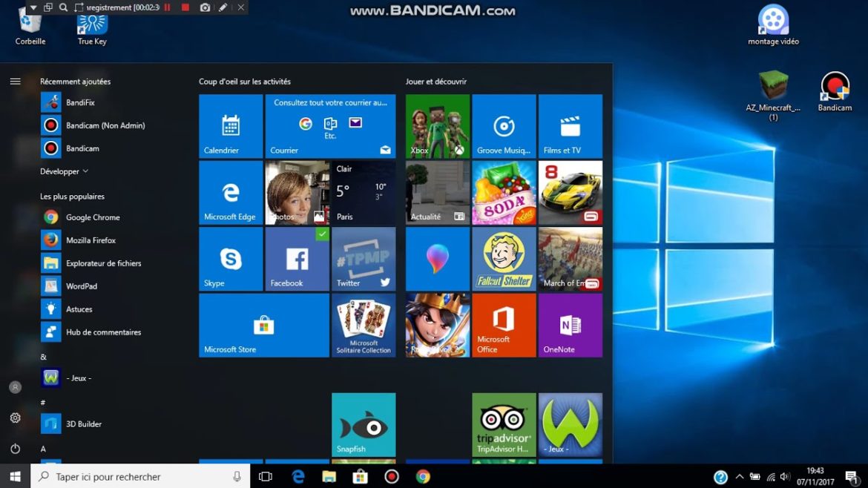
Task: Expand the Développer list
Action: 64,171
